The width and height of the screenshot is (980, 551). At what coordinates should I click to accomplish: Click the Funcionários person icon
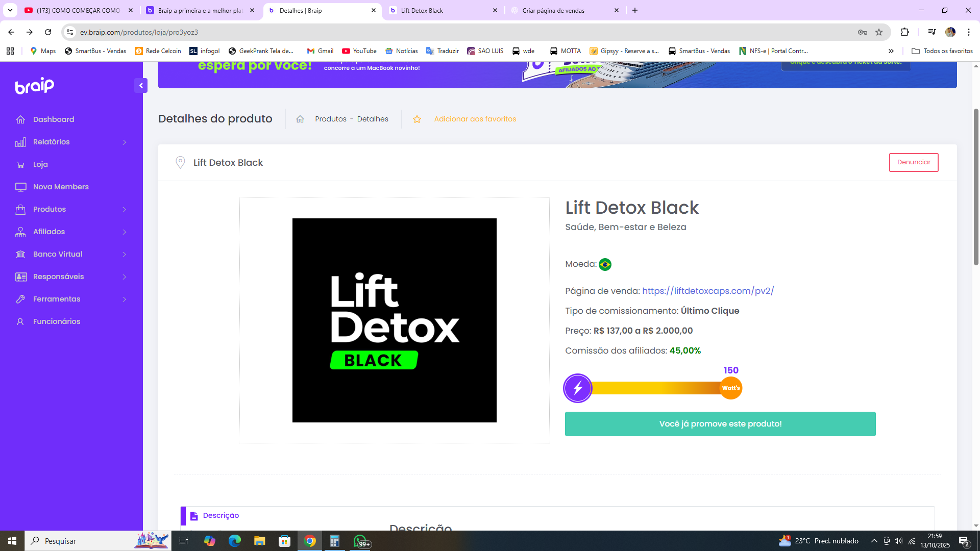pyautogui.click(x=20, y=321)
